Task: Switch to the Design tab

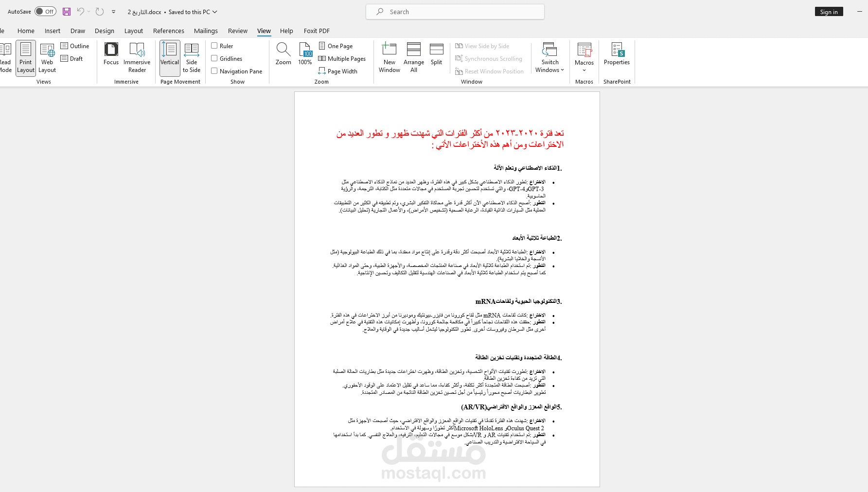Action: click(105, 31)
